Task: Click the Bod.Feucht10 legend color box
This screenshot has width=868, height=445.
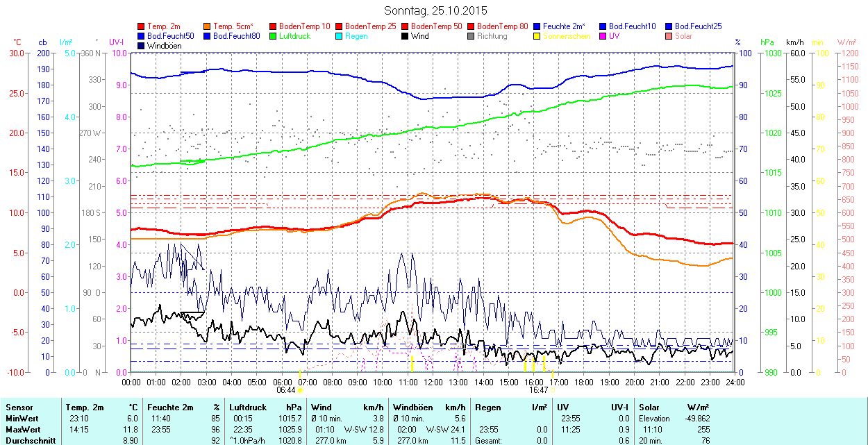Action: coord(603,26)
